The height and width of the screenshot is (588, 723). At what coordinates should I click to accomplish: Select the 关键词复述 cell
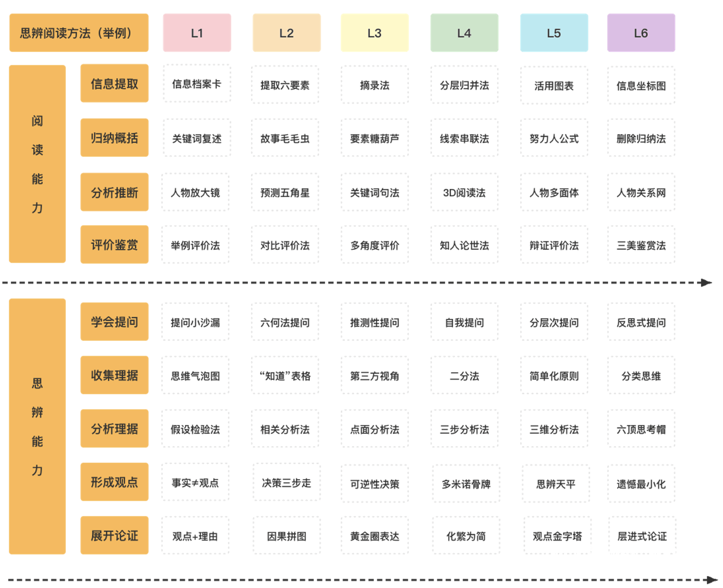(x=197, y=138)
